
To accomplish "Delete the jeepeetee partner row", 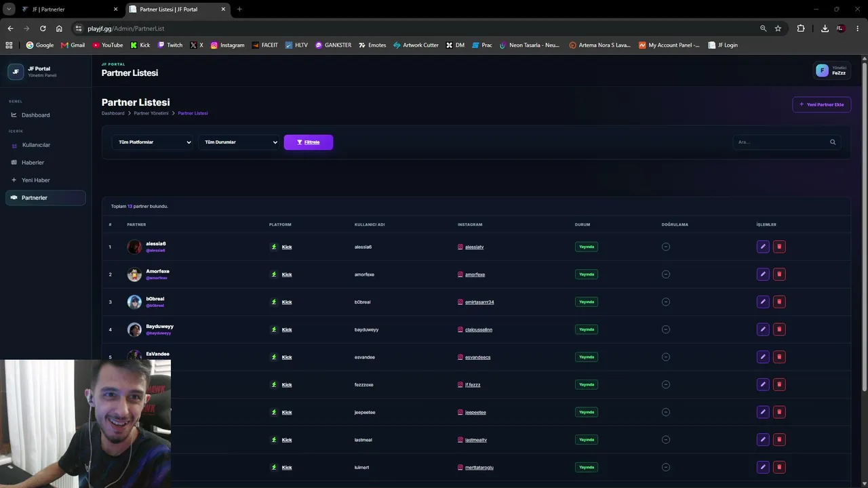I will tap(779, 412).
